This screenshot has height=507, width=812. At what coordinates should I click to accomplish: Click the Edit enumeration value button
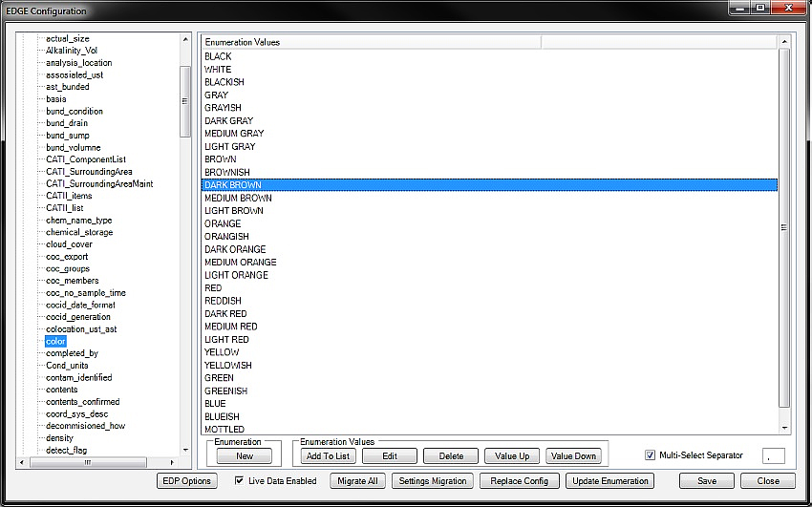point(390,456)
